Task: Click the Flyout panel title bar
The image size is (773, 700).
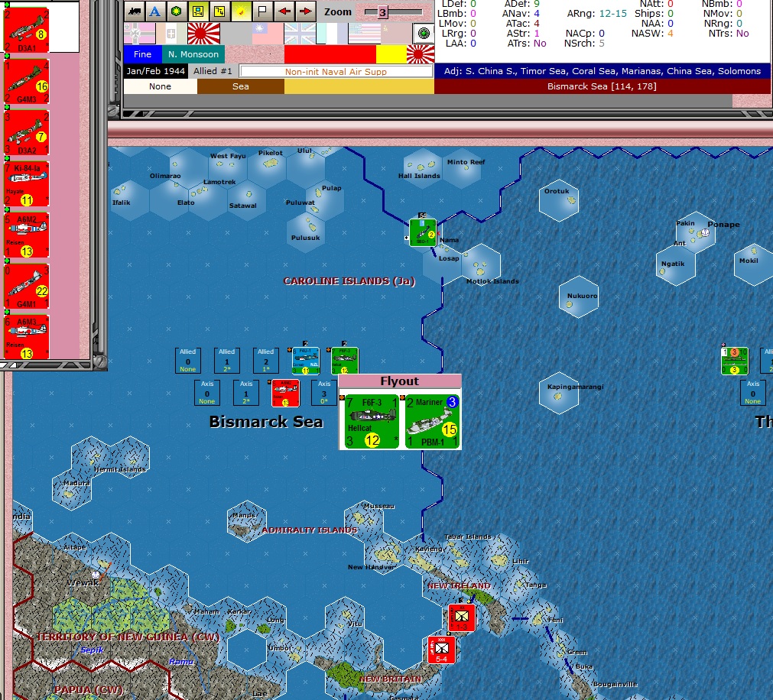Action: click(400, 381)
